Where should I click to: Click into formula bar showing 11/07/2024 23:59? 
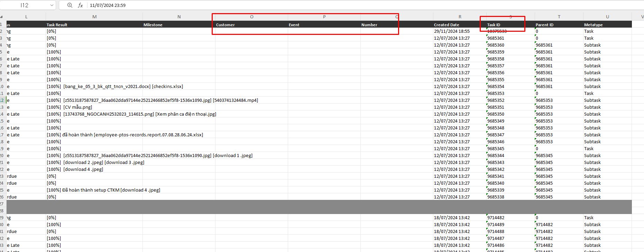point(365,5)
